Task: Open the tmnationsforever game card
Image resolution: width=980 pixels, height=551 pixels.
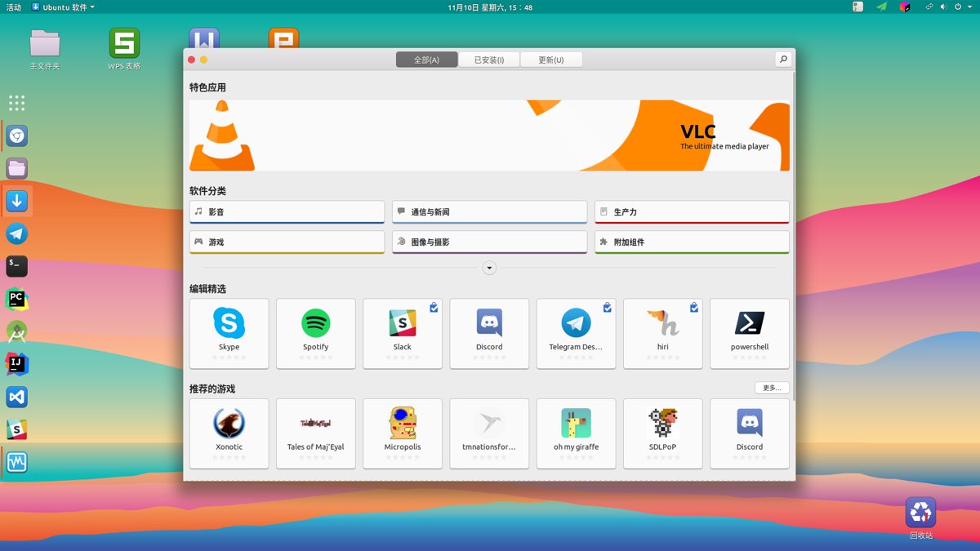Action: point(489,433)
